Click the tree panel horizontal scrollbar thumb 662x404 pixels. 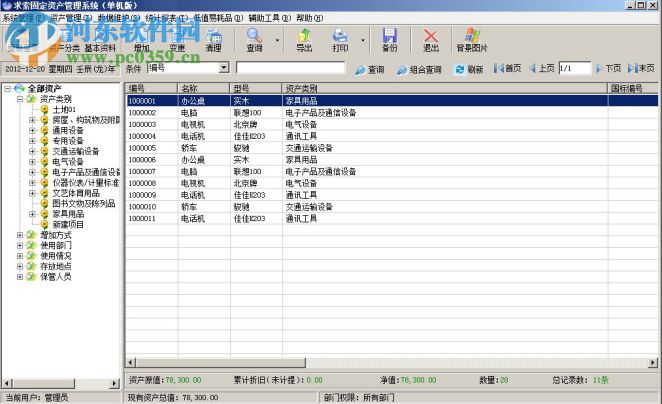click(43, 383)
